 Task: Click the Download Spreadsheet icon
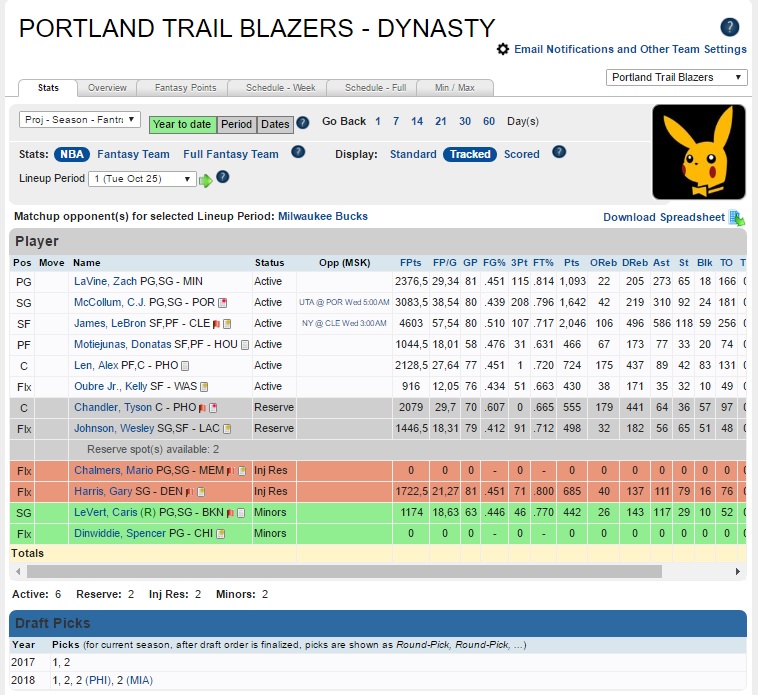coord(737,218)
